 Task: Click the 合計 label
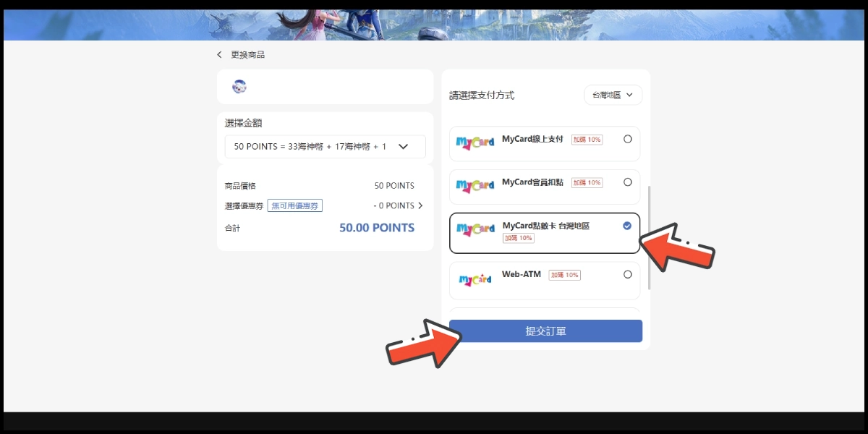tap(232, 228)
